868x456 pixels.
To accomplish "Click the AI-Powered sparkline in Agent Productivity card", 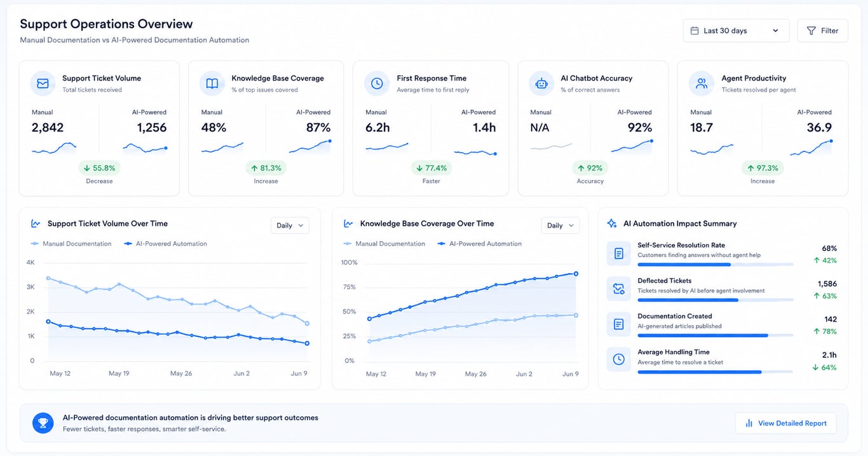I will pyautogui.click(x=811, y=148).
